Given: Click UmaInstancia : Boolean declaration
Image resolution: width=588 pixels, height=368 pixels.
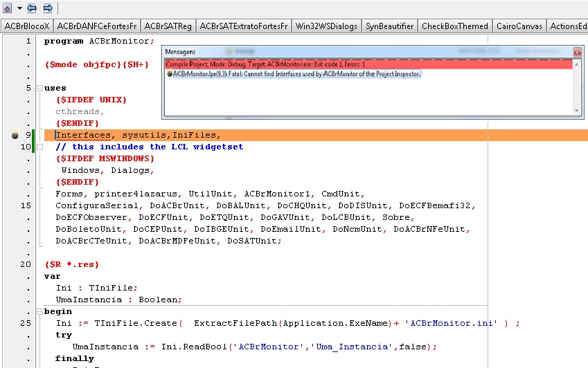Looking at the screenshot, I should coord(118,300).
